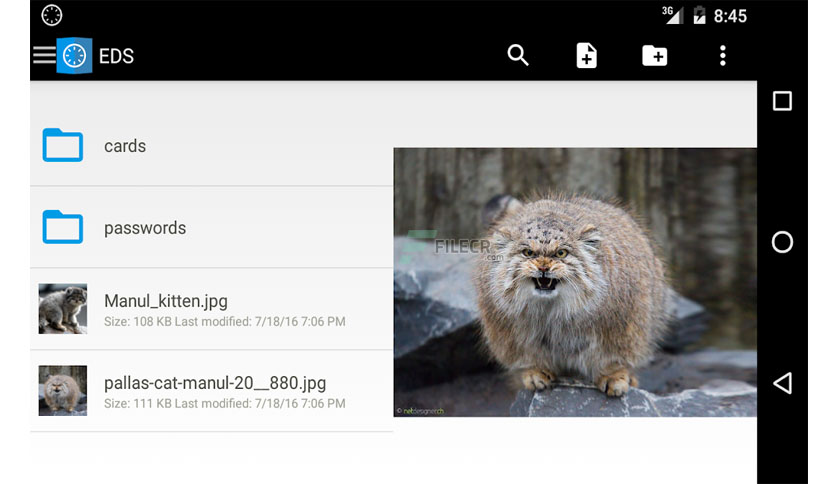This screenshot has width=836, height=484.
Task: Tap the Manul_kitten.jpg thumbnail
Action: click(x=63, y=309)
